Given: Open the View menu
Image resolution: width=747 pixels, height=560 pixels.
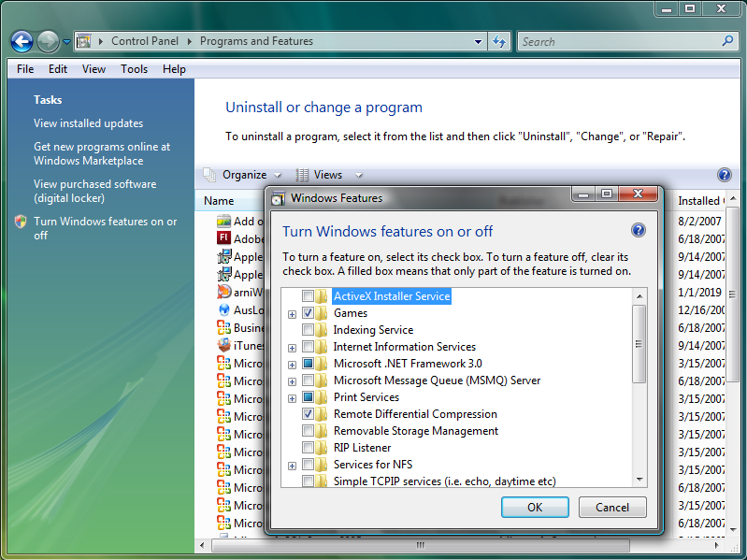Looking at the screenshot, I should 93,69.
